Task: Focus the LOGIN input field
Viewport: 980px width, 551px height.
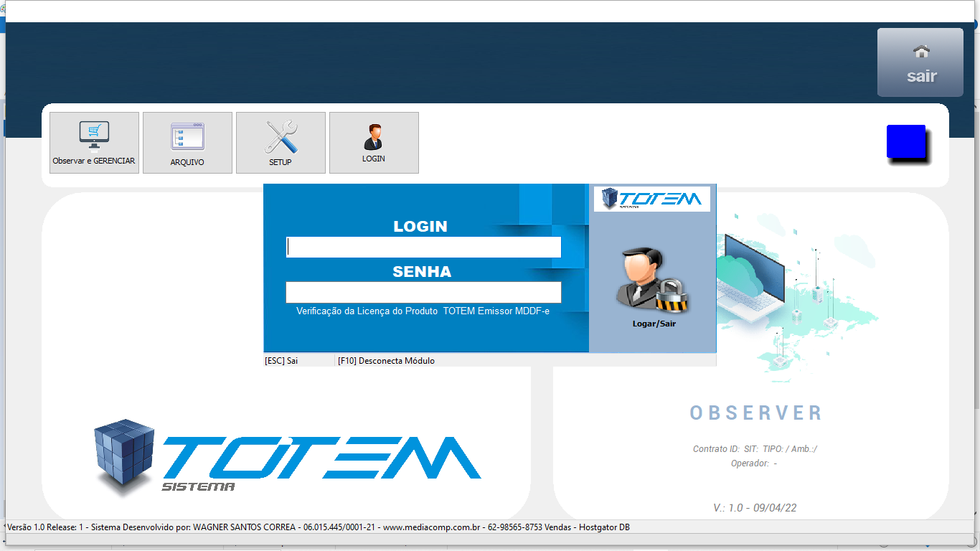Action: (423, 247)
